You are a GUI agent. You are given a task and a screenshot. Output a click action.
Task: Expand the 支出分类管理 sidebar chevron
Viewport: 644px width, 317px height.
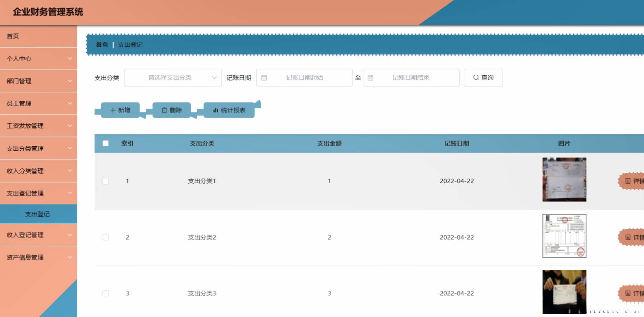coord(70,148)
